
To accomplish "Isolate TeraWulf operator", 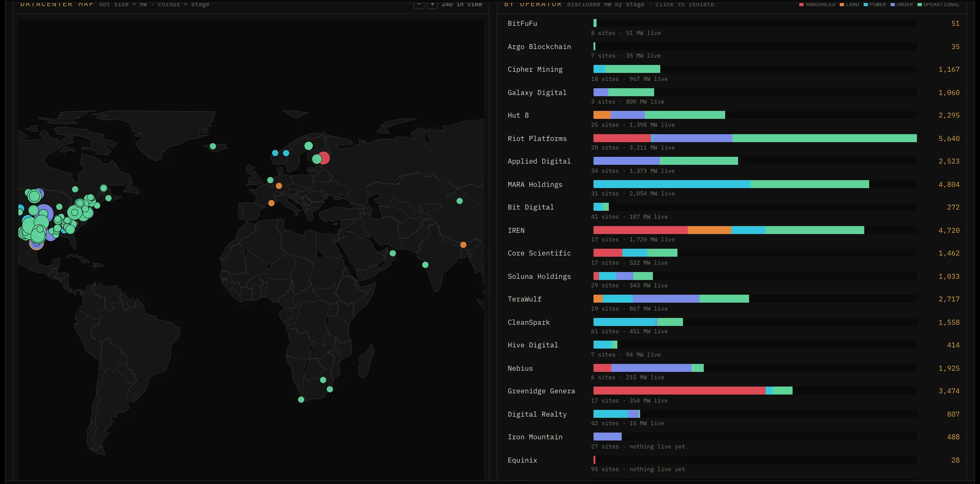I will [733, 303].
